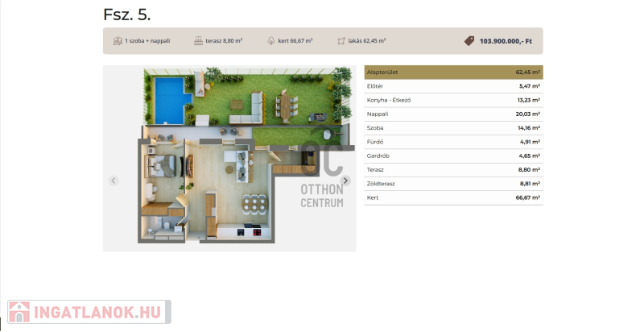Screen dimensions: 644x332
Task: Go to previous floor plan image
Action: tap(114, 181)
